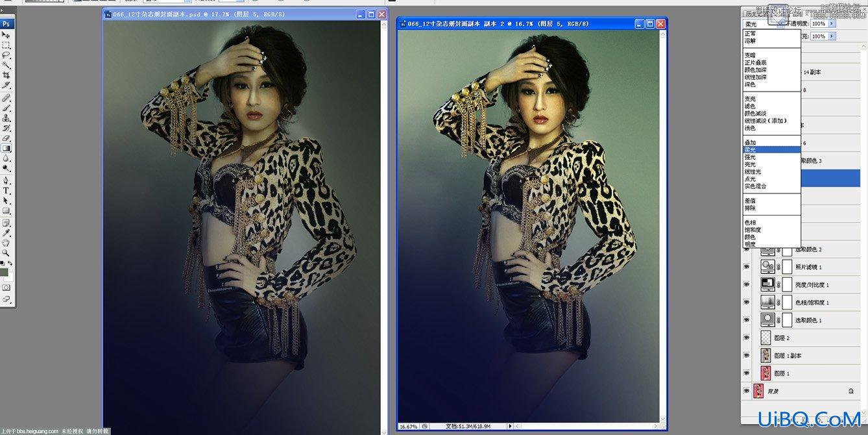868x435 pixels.
Task: Select the Rectangle shape tool
Action: tap(6, 211)
